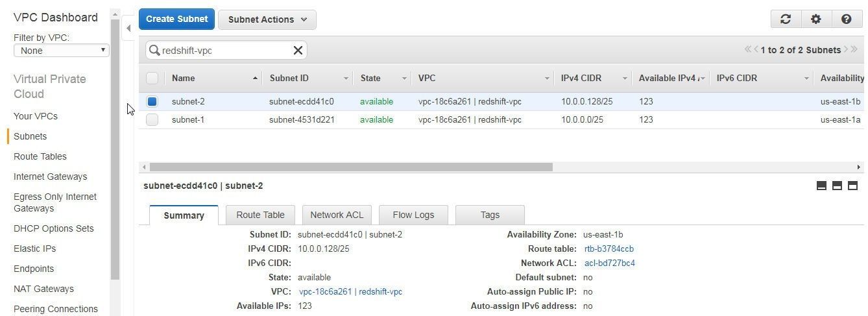Open settings via the gear icon
Screen dimensions: 868x316
click(x=816, y=19)
